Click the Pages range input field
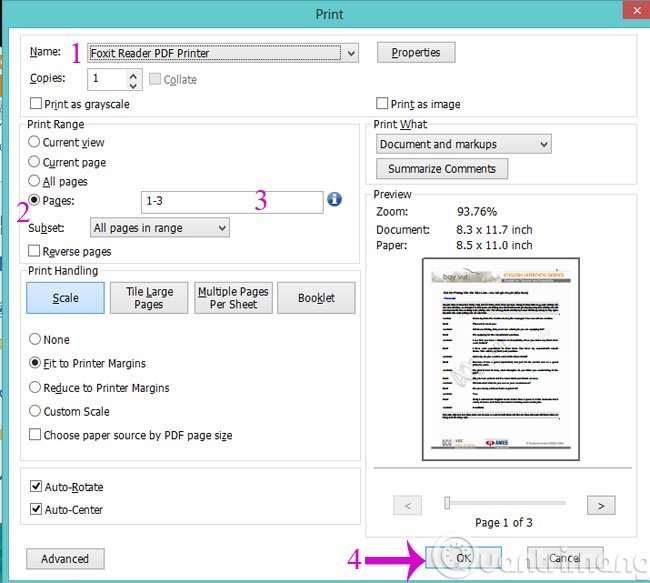650x583 pixels. [232, 201]
